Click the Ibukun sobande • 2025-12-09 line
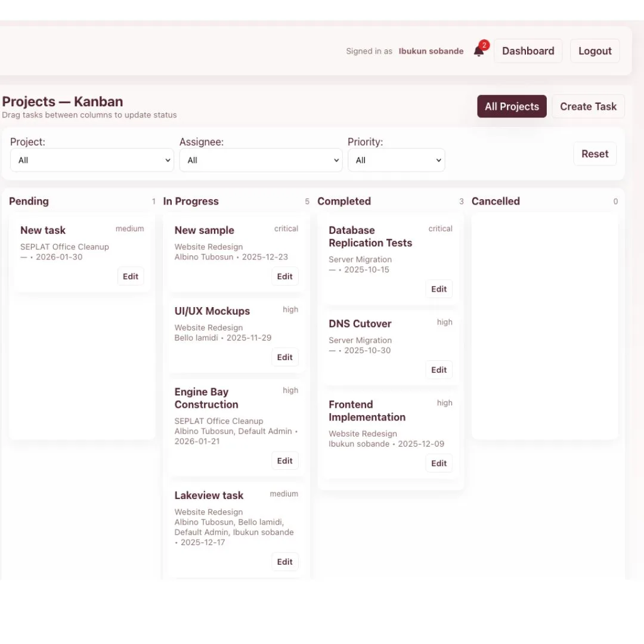This screenshot has height=644, width=644. pos(386,444)
